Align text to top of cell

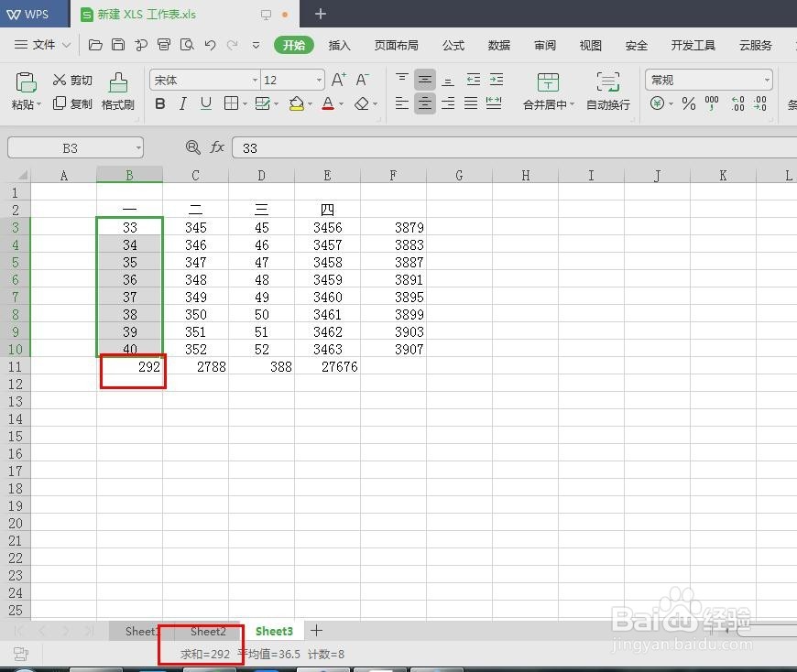(x=401, y=80)
